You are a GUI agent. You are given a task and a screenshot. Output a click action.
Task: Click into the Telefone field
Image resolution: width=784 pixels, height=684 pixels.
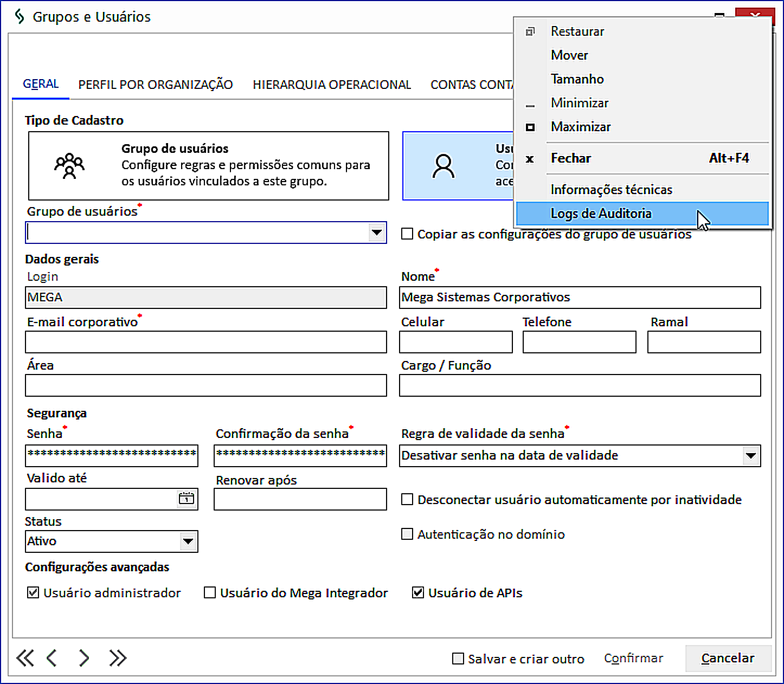(580, 342)
